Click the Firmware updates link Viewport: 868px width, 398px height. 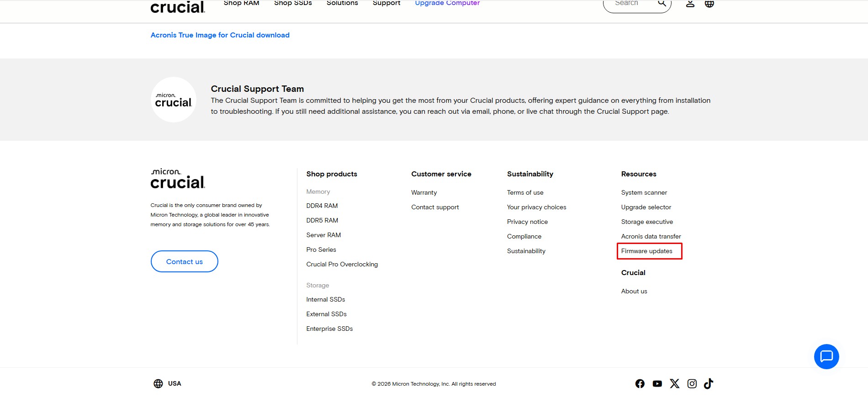click(647, 251)
